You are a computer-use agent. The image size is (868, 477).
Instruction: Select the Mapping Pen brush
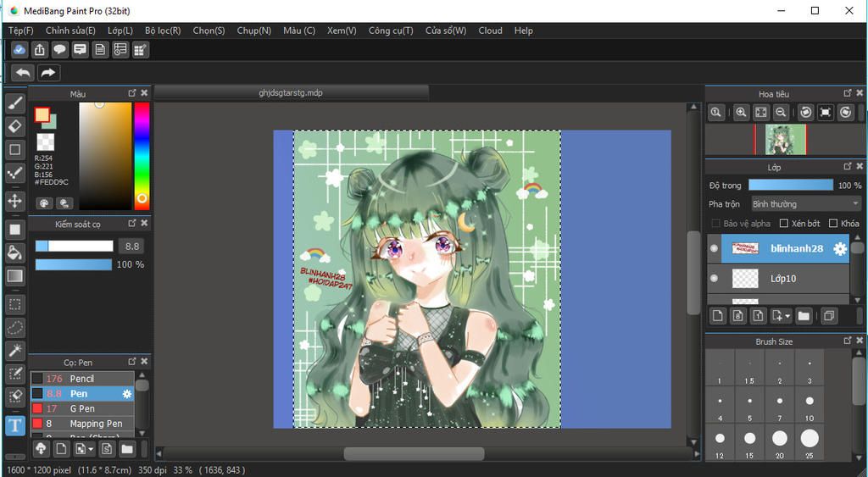[x=82, y=424]
